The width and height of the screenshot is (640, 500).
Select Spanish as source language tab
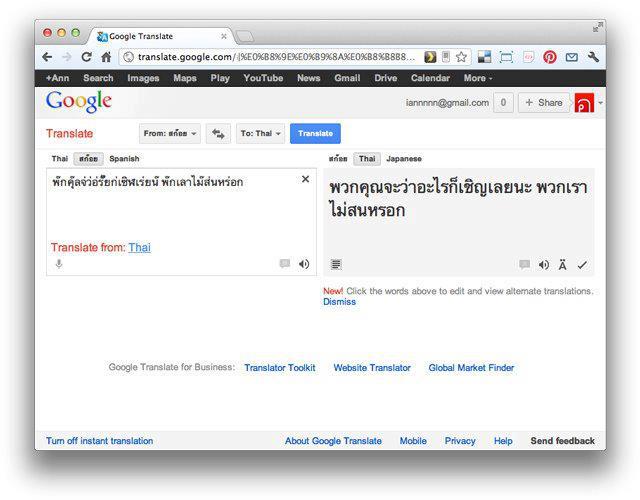tap(124, 158)
